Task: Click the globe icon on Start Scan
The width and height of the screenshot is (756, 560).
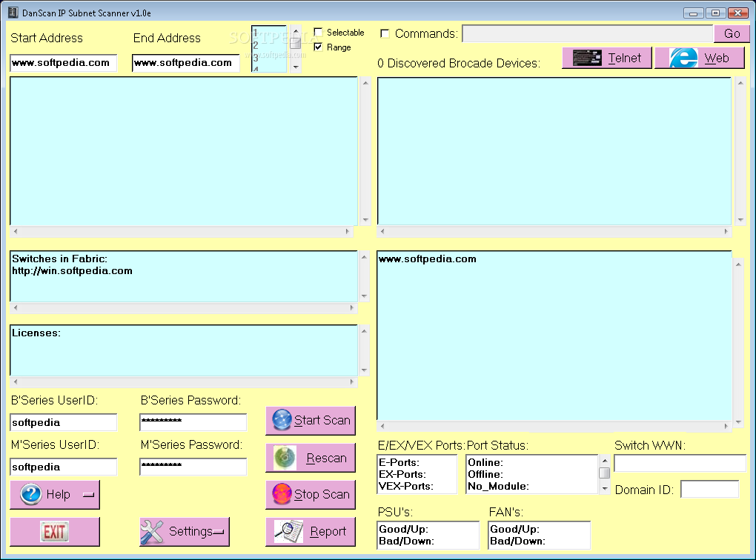Action: tap(282, 420)
